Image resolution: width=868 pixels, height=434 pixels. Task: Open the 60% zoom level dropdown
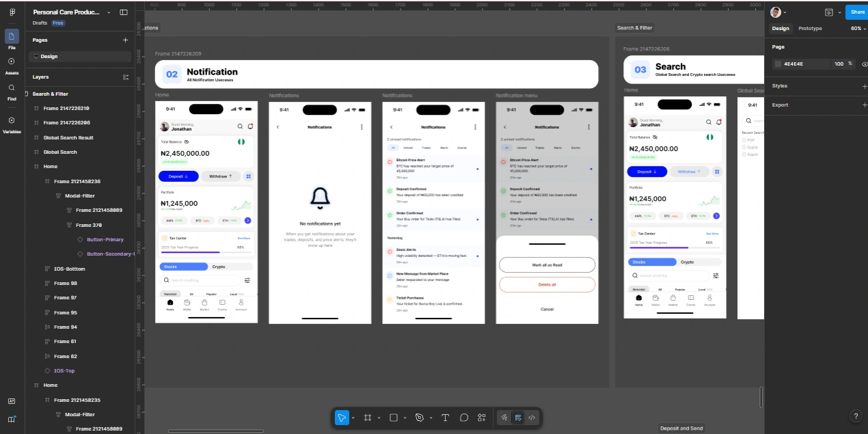(x=858, y=29)
